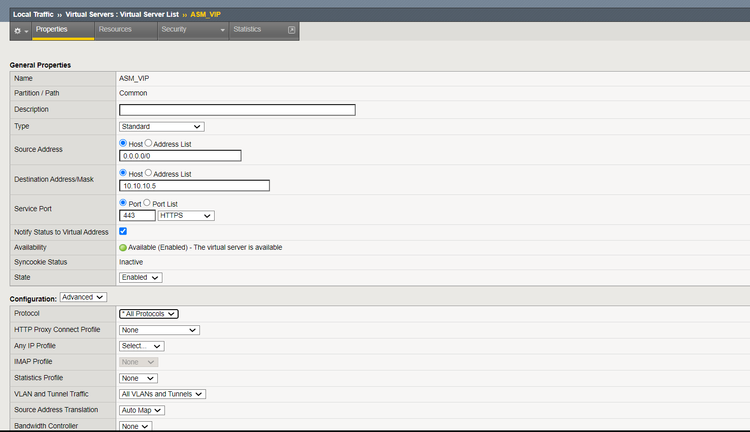Image resolution: width=750 pixels, height=432 pixels.
Task: Click the Syncookie Status label
Action: click(x=41, y=262)
